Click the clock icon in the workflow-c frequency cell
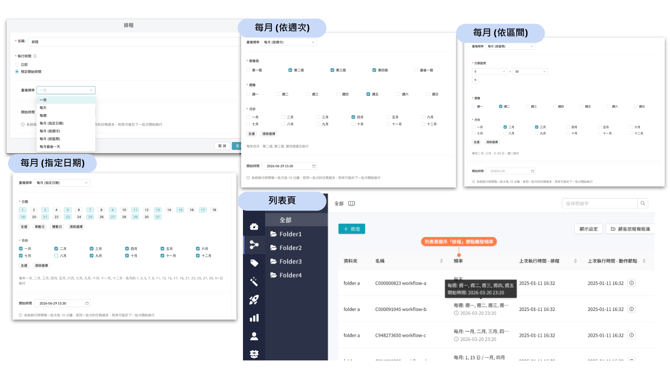The image size is (670, 379). point(456,339)
